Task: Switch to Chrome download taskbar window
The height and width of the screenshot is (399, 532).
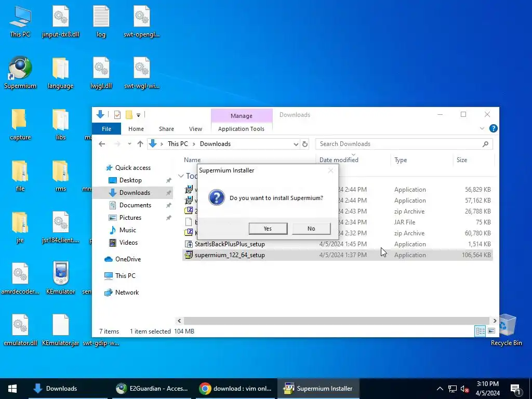Action: (235, 389)
